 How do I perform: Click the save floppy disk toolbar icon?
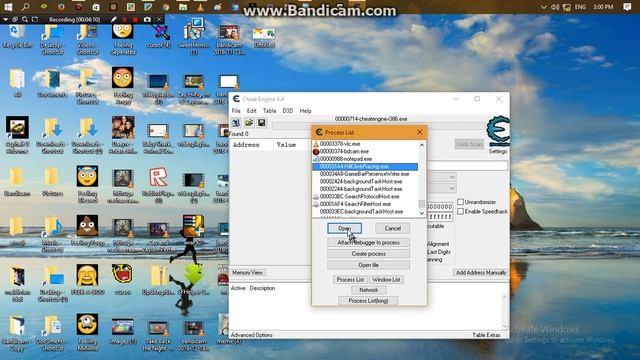point(262,123)
